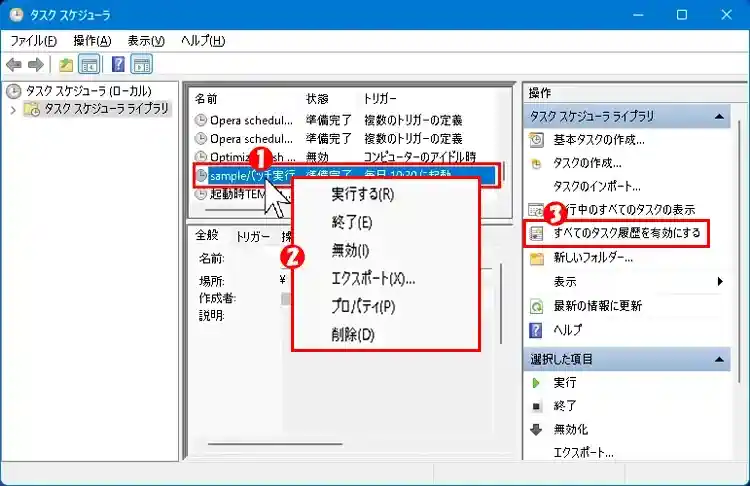This screenshot has height=486, width=750.
Task: Open the 表示(V) menu
Action: (146, 41)
